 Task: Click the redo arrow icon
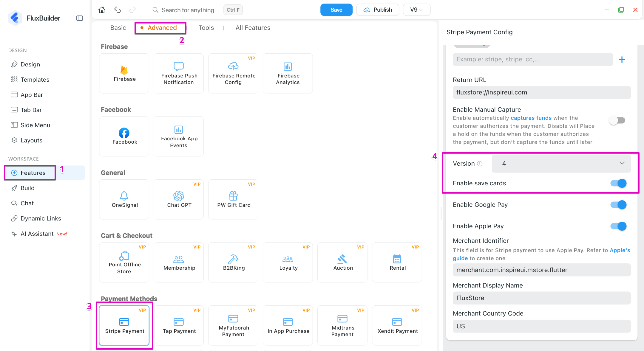coord(132,10)
